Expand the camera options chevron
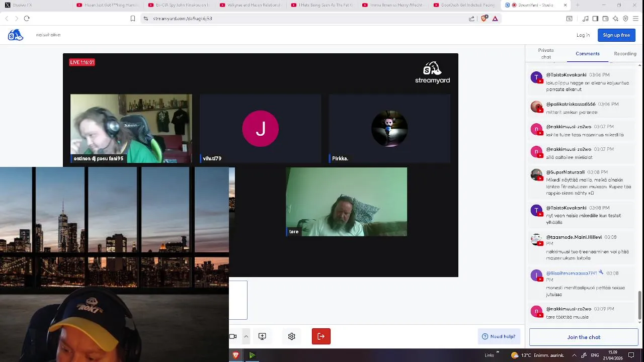Screen dimensions: 644x362 point(246,336)
